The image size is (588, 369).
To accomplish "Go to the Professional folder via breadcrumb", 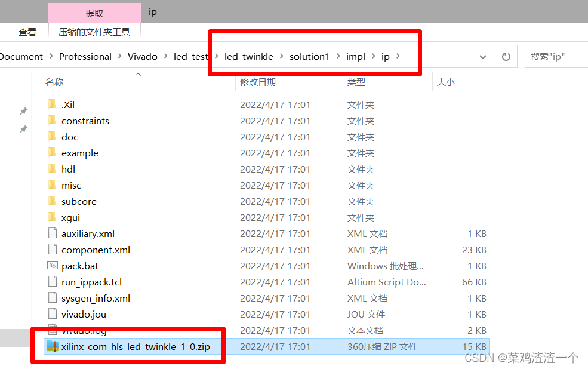I will tap(85, 56).
